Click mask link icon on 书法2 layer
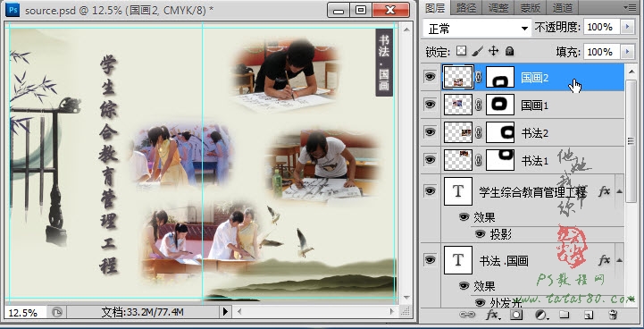The height and width of the screenshot is (329, 644). click(x=479, y=132)
